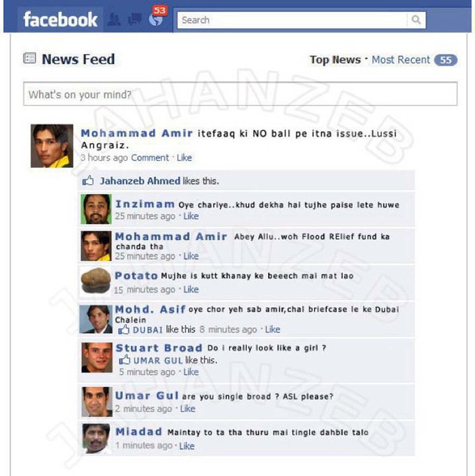
Task: Click the Facebook logo
Action: 60,20
